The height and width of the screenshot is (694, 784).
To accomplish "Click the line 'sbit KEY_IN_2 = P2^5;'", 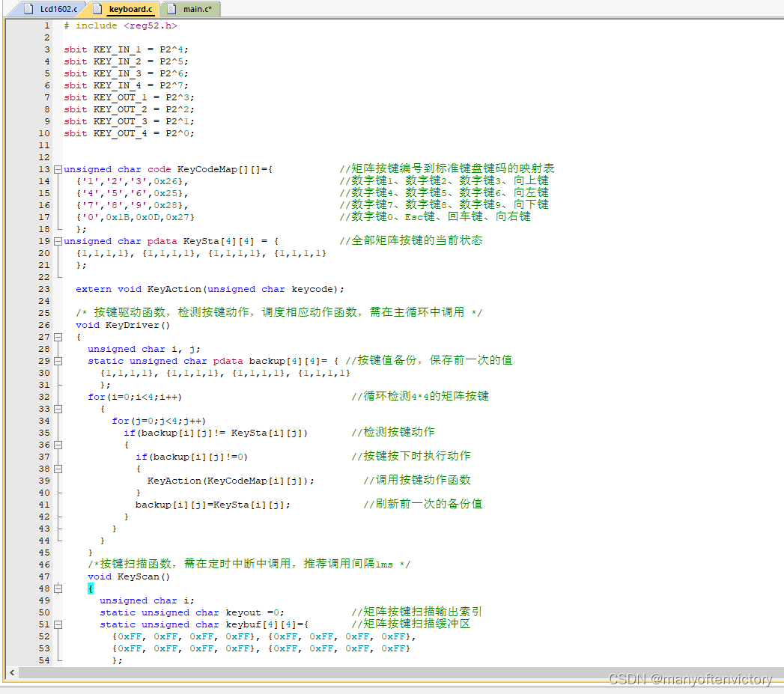I will point(126,61).
